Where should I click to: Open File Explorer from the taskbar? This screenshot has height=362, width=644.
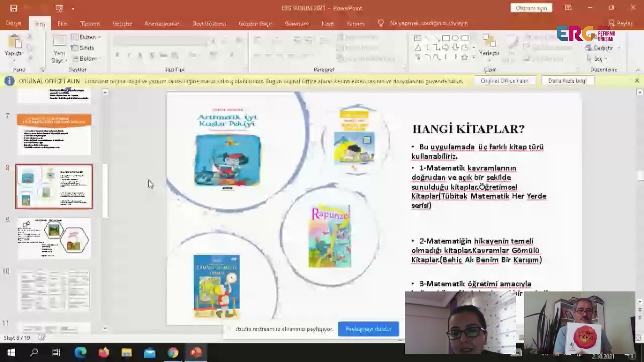click(x=126, y=353)
